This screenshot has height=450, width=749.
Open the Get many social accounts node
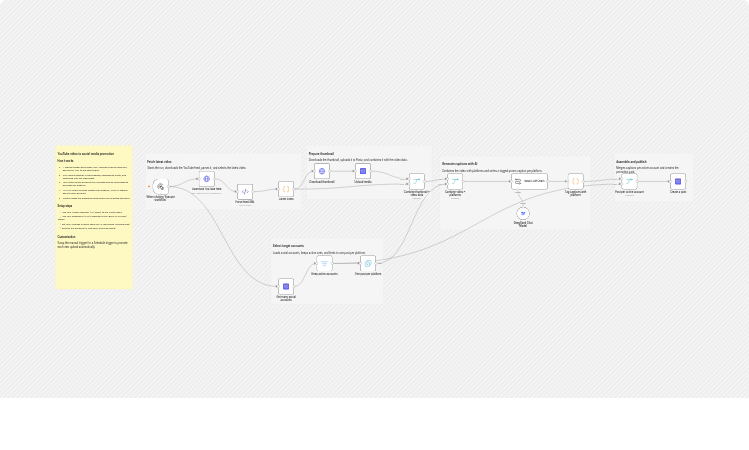(286, 286)
